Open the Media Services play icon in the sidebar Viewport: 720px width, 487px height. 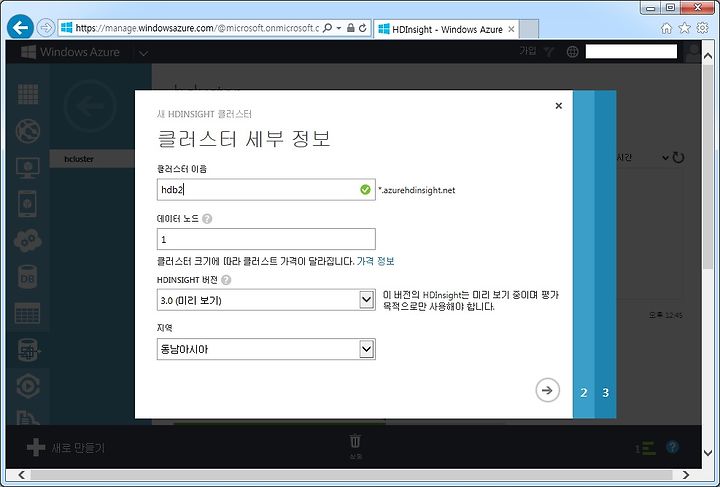28,386
